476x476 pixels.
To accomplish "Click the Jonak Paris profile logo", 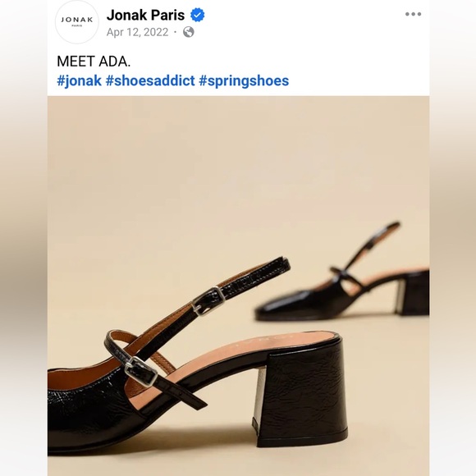I will tap(77, 22).
